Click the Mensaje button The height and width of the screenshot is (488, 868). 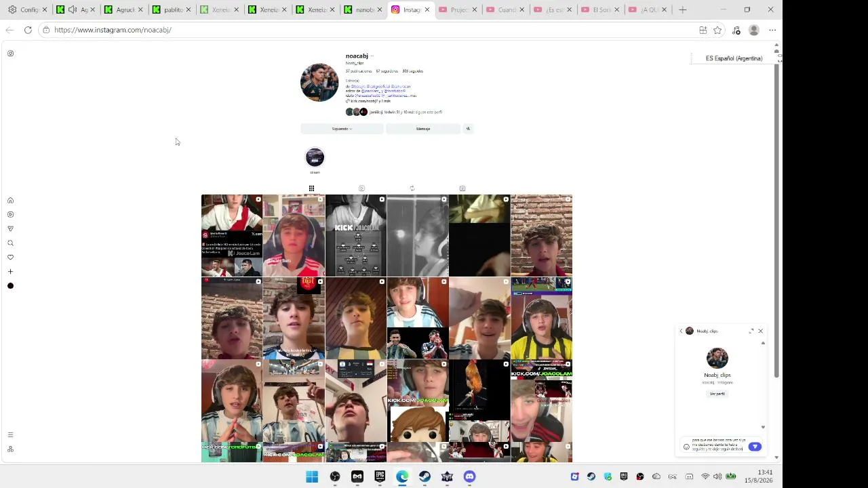pos(423,129)
